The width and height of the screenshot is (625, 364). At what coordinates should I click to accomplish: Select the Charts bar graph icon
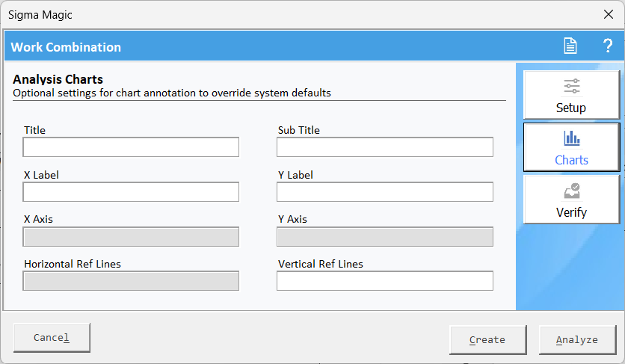point(572,138)
